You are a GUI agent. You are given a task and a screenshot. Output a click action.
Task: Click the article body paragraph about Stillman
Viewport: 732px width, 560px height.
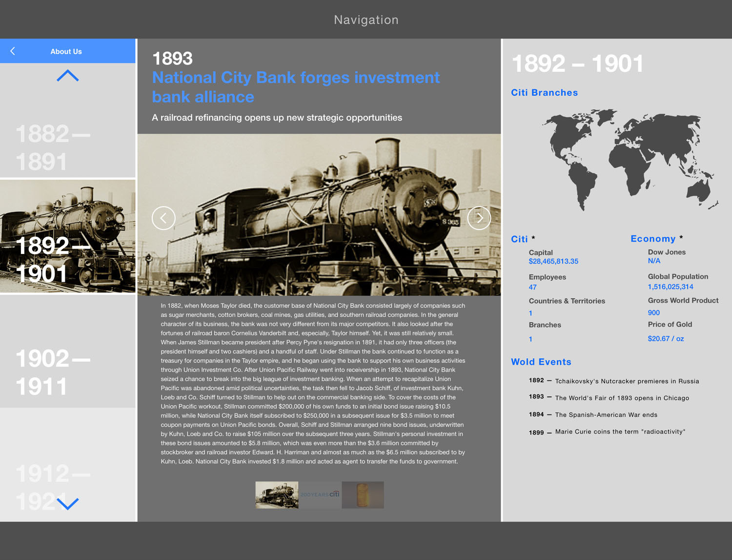click(x=313, y=383)
